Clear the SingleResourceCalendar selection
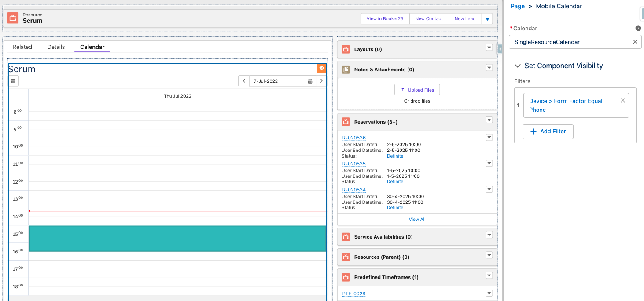The height and width of the screenshot is (301, 644). coord(635,42)
